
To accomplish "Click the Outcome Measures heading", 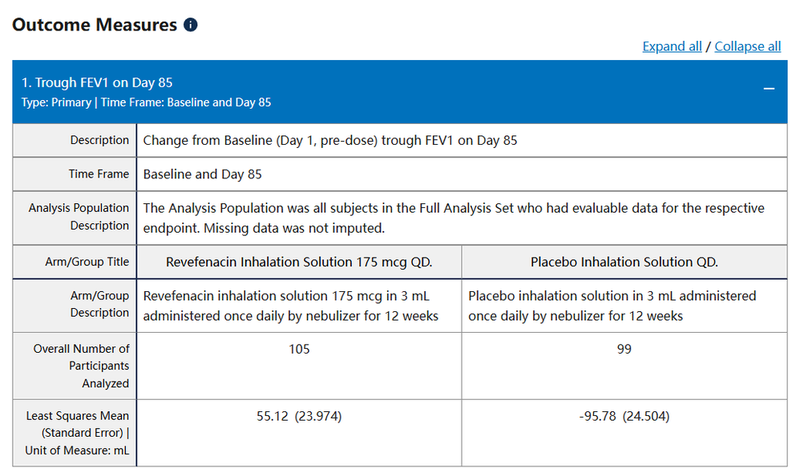I will (95, 24).
